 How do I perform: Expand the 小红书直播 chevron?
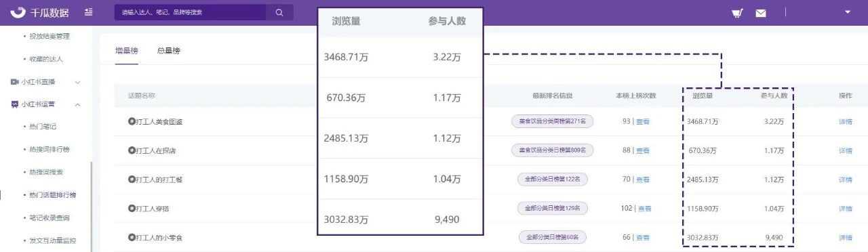click(77, 82)
